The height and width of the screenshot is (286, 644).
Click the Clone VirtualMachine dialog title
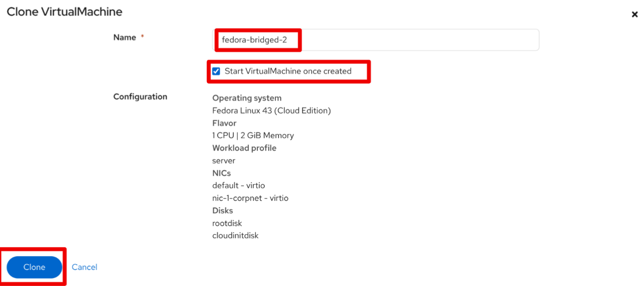[x=64, y=12]
